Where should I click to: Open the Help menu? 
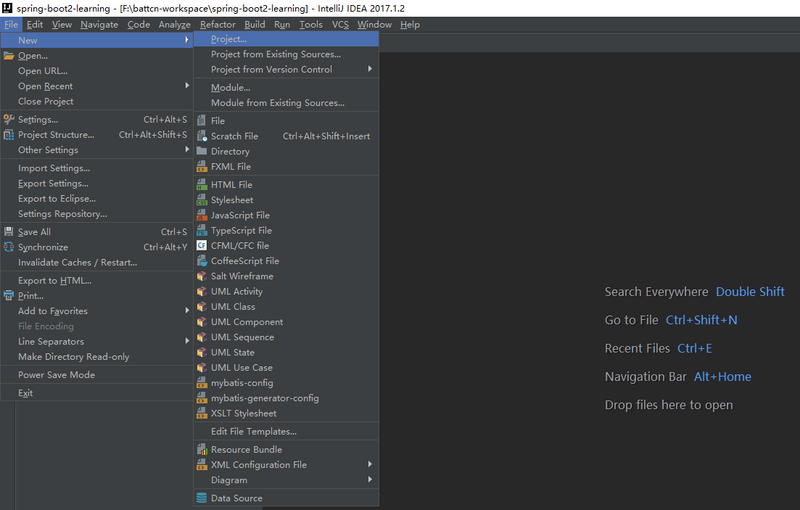click(x=410, y=24)
